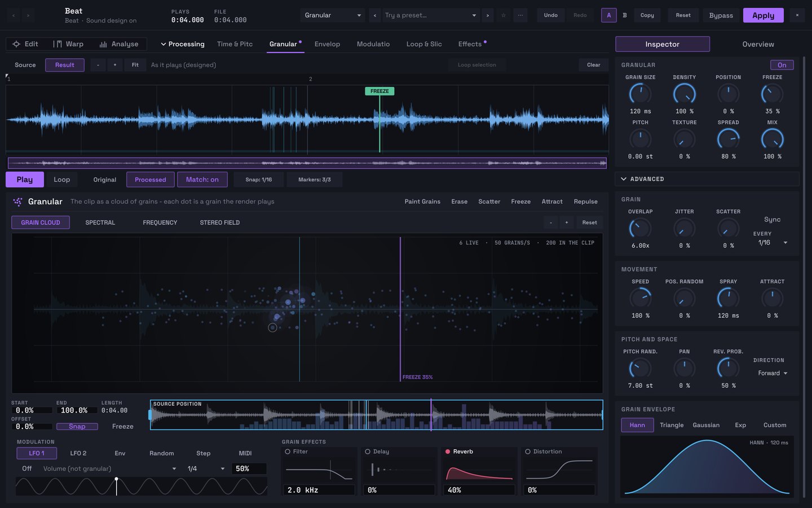Zoom in the grain cloud with the plus button
Screen dimensions: 812x508
pyautogui.click(x=567, y=222)
